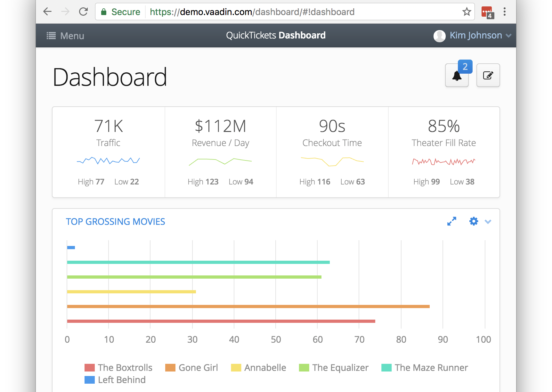Screen dimensions: 552x392
Task: Expand chevron next to chart gear
Action: [488, 222]
